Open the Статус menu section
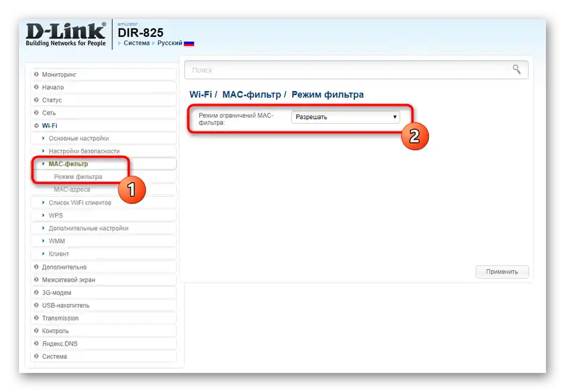The image size is (565, 392). point(103,100)
